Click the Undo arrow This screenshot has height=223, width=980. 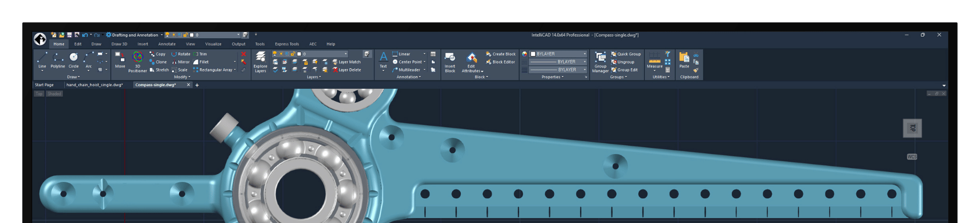click(x=85, y=35)
